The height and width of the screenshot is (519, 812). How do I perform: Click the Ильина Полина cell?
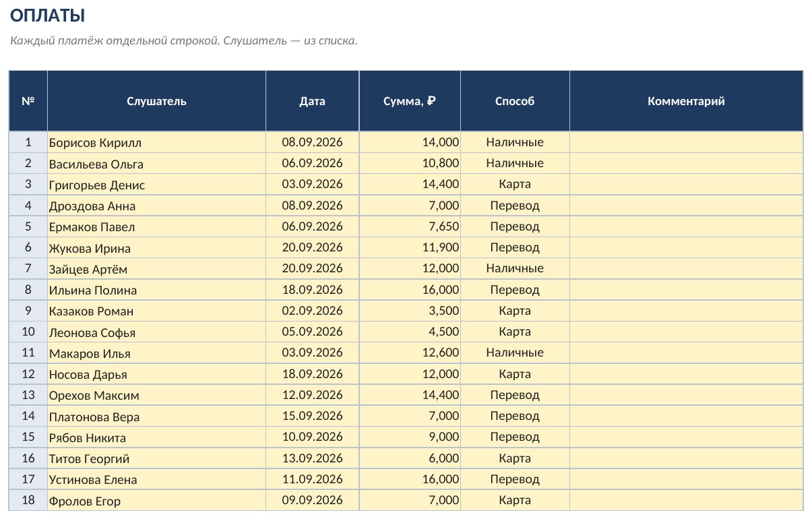click(156, 290)
